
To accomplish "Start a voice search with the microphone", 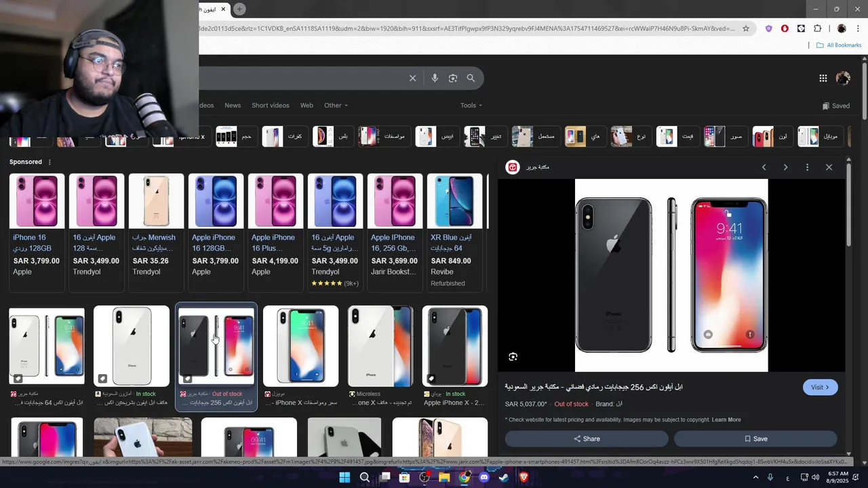I will coord(435,78).
